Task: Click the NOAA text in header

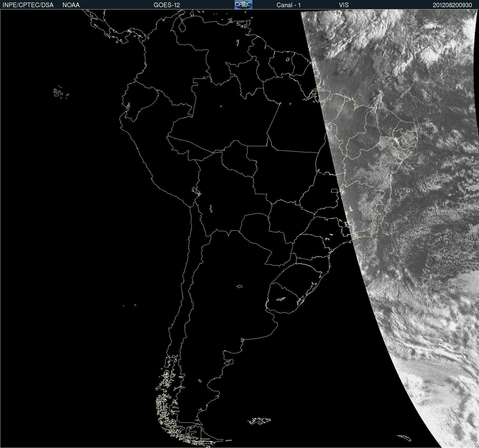Action: click(x=71, y=5)
